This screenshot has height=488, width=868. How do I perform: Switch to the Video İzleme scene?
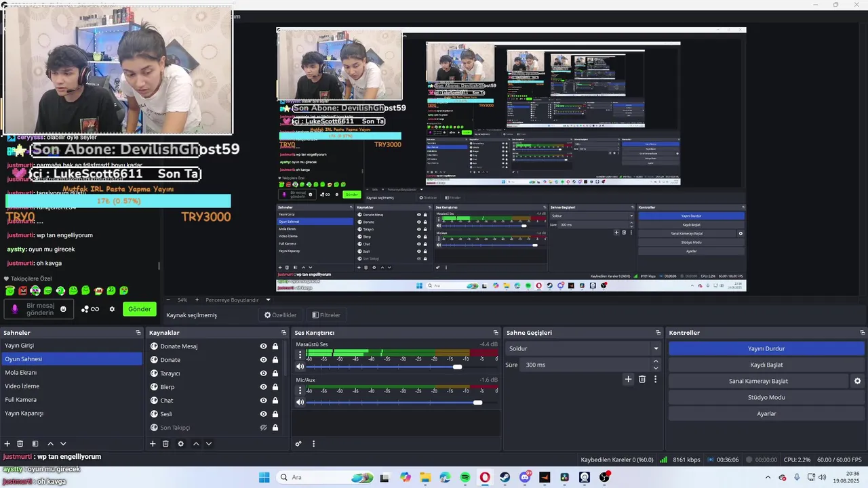(71, 386)
